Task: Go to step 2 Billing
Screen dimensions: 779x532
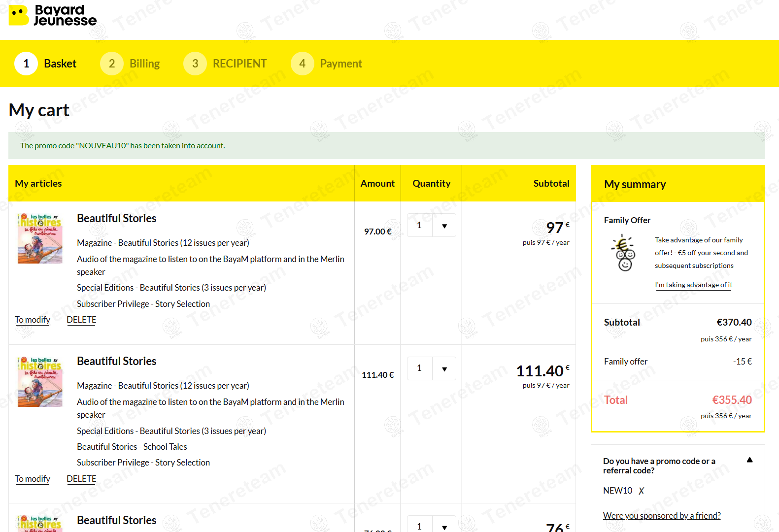Action: click(x=130, y=64)
